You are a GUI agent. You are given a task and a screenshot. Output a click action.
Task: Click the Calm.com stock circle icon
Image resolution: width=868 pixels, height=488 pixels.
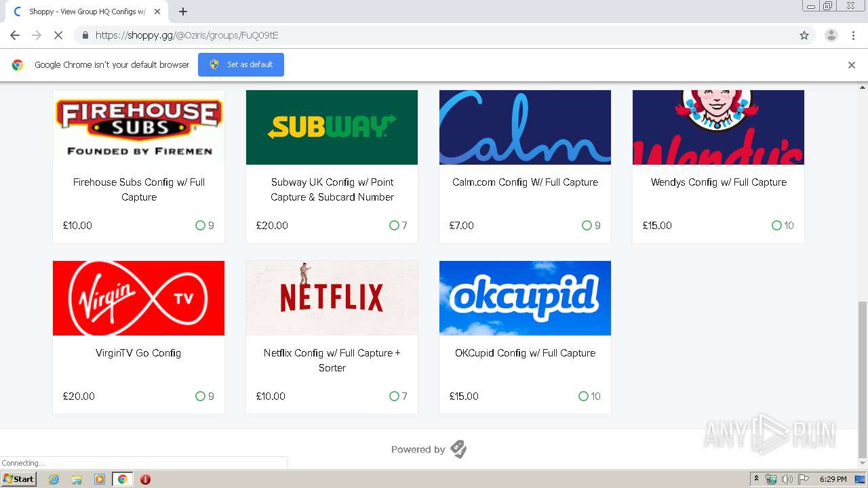click(x=587, y=226)
